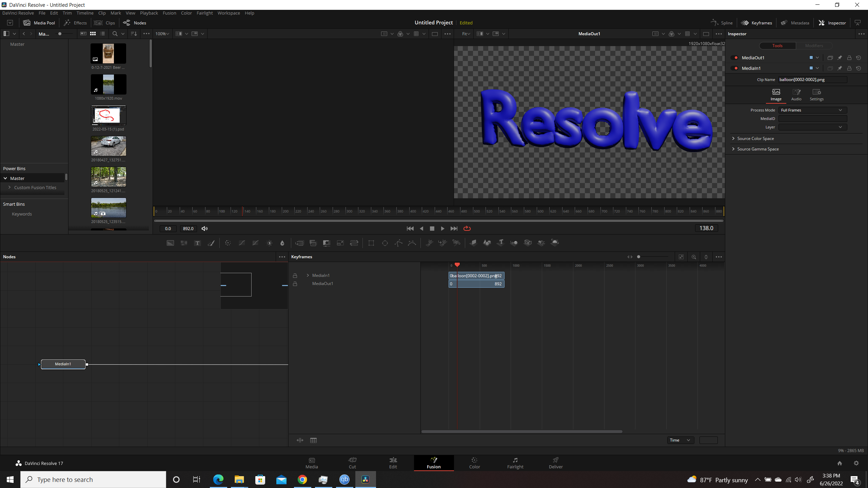Open Windows File Explorer from taskbar
The width and height of the screenshot is (868, 488).
point(239,480)
